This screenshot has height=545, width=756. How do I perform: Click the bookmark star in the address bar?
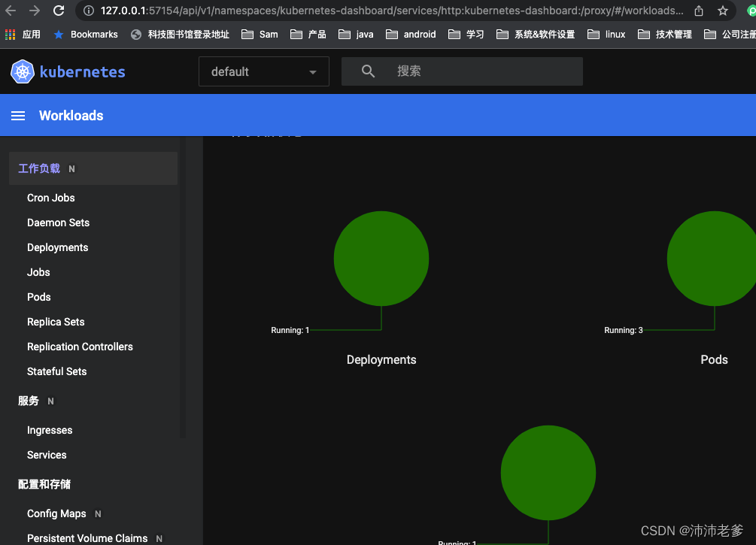pos(722,11)
